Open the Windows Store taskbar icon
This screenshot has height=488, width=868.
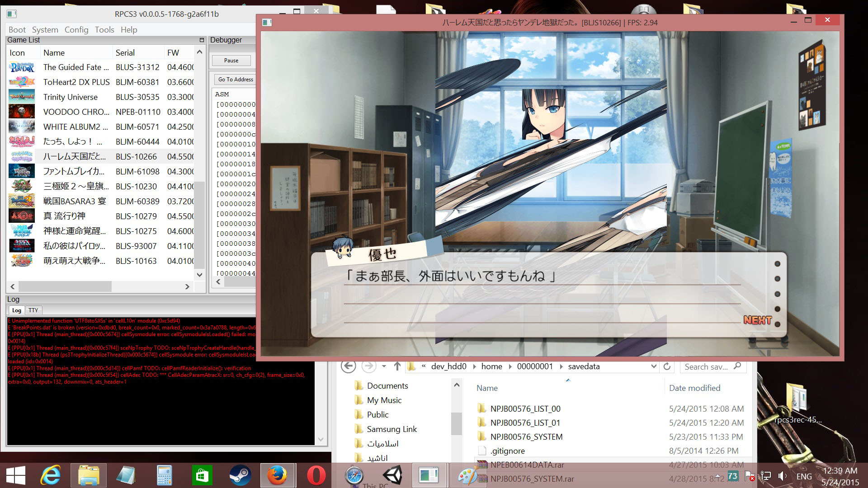[x=202, y=475]
